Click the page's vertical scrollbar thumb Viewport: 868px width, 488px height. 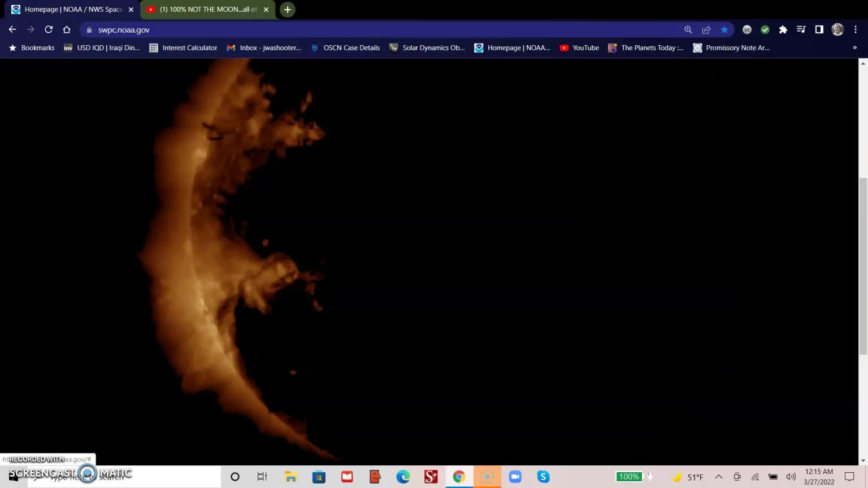[x=863, y=267]
